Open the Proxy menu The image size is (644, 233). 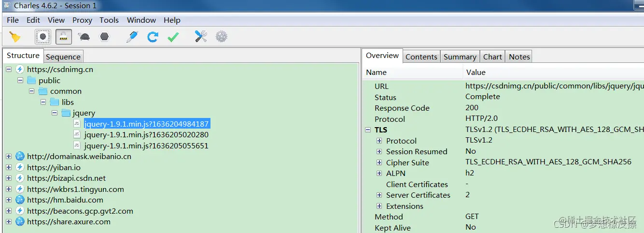82,20
